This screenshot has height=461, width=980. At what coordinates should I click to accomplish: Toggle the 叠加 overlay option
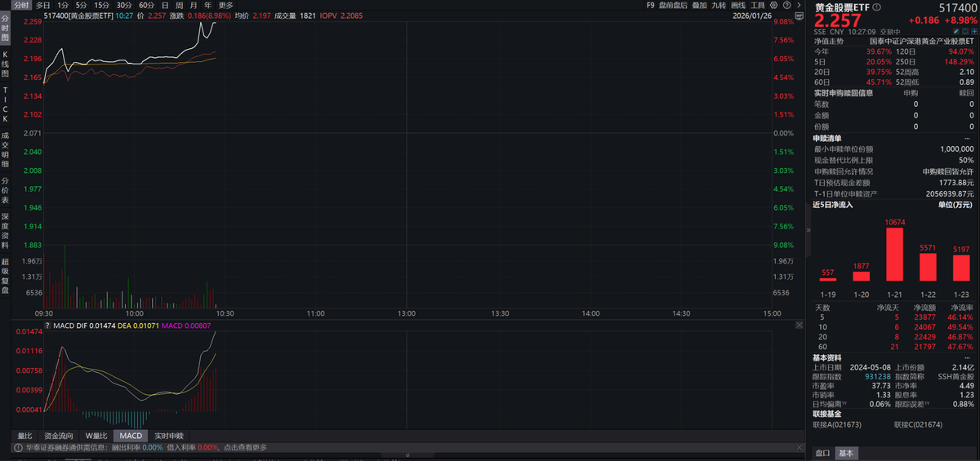coord(699,5)
